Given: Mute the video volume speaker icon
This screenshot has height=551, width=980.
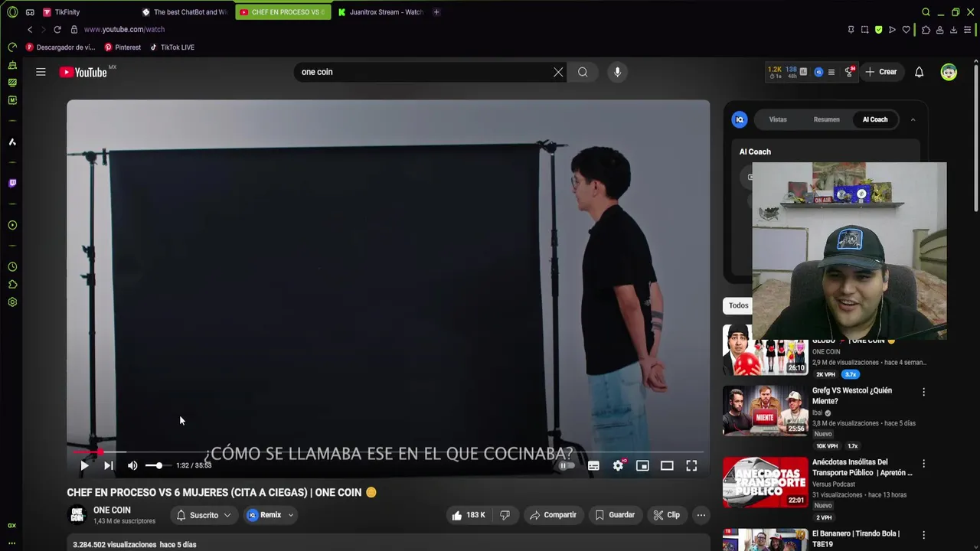Looking at the screenshot, I should pyautogui.click(x=132, y=465).
